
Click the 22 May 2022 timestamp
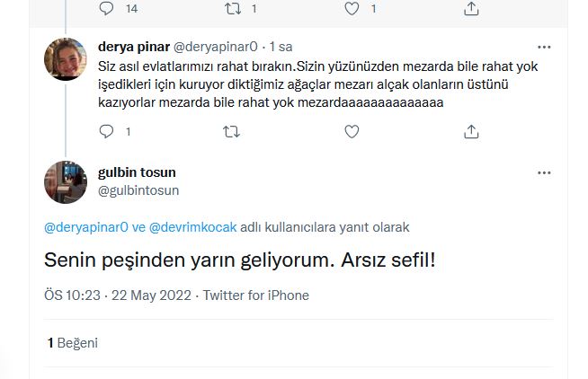pos(153,295)
